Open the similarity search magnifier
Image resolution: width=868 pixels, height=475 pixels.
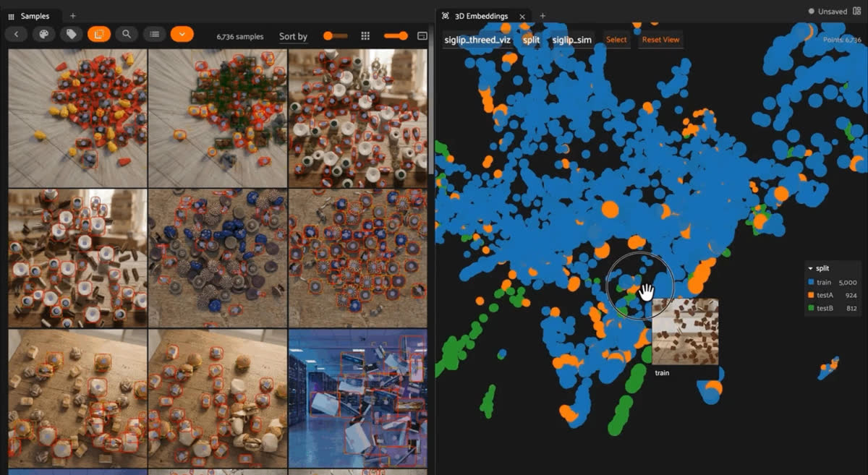(127, 34)
